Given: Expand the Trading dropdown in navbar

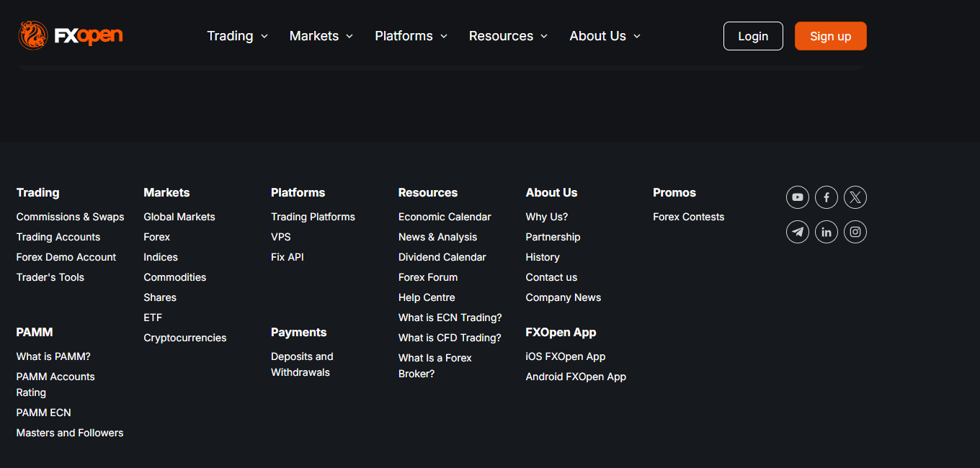Looking at the screenshot, I should pos(237,36).
